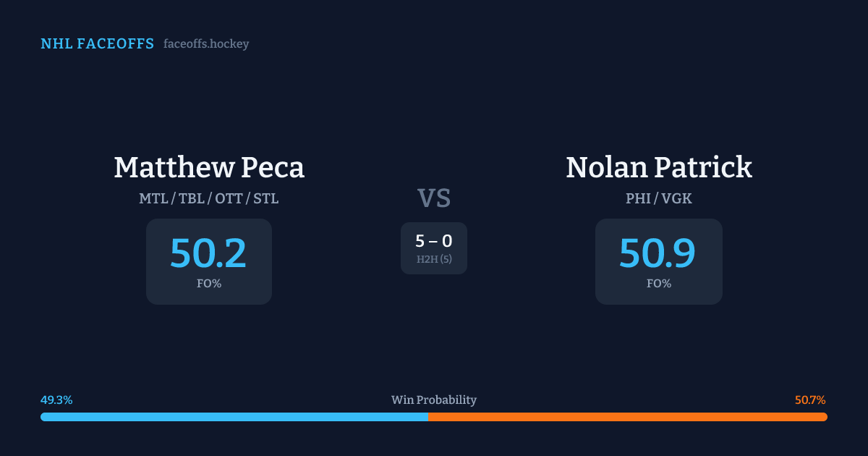Click the orange segment of probability bar
The image size is (868, 456).
coord(627,417)
